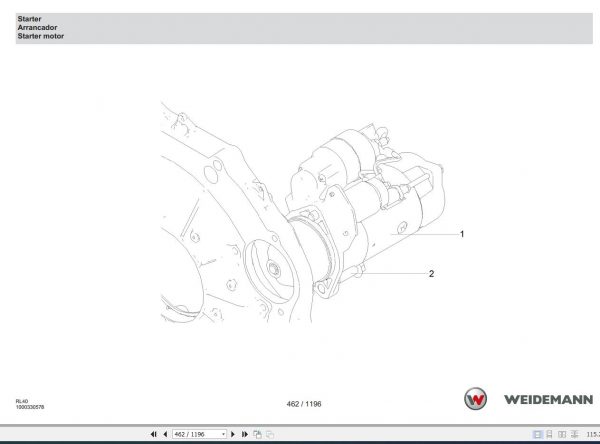Click the footer page number 462 / 1196
Viewport: 600px width, 444px height.
[304, 404]
